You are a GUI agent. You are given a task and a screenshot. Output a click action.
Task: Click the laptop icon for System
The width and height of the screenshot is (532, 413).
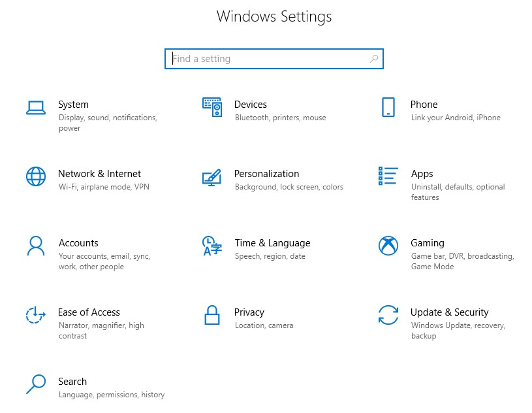click(35, 108)
